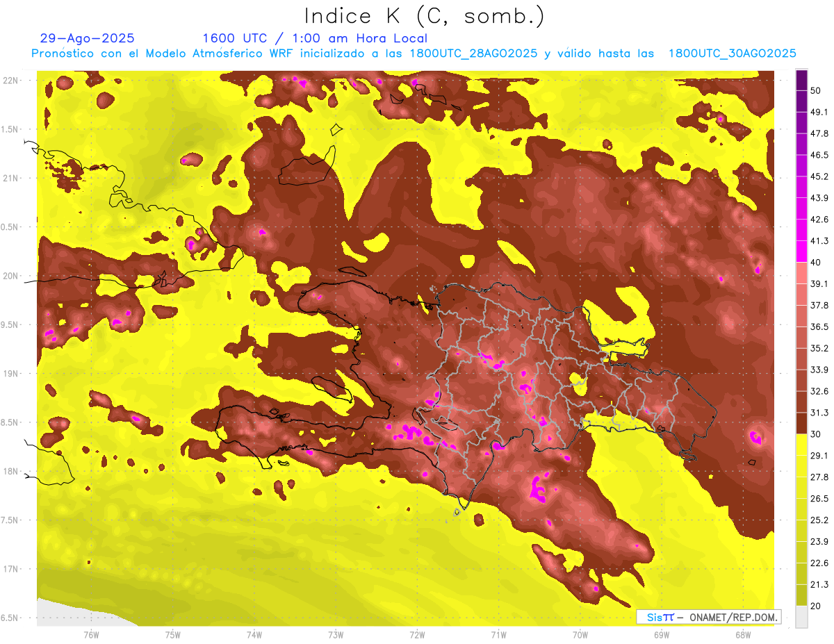This screenshot has height=644, width=834.
Task: Click legend value '43.9'
Action: click(819, 198)
